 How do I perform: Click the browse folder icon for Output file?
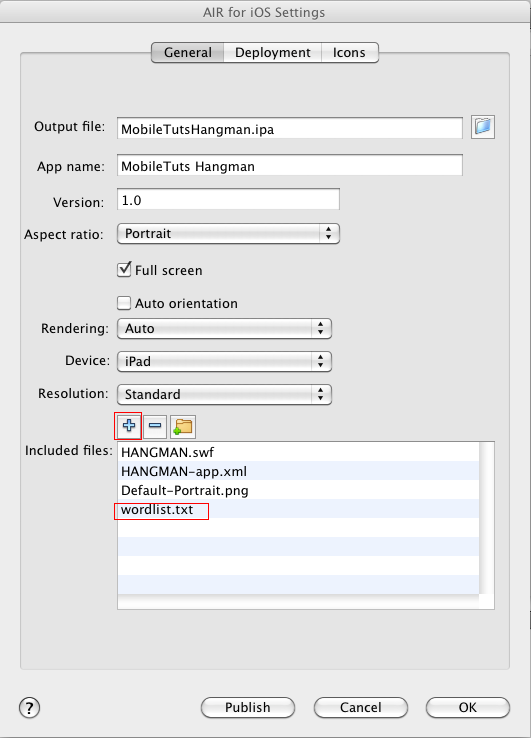(483, 127)
